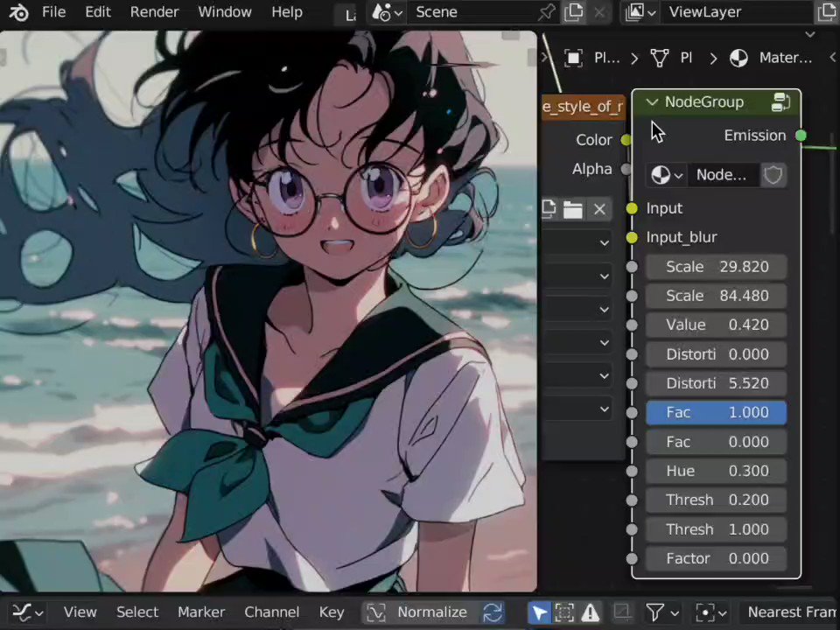
Task: Click the Thresh 0.200 field
Action: click(x=717, y=500)
